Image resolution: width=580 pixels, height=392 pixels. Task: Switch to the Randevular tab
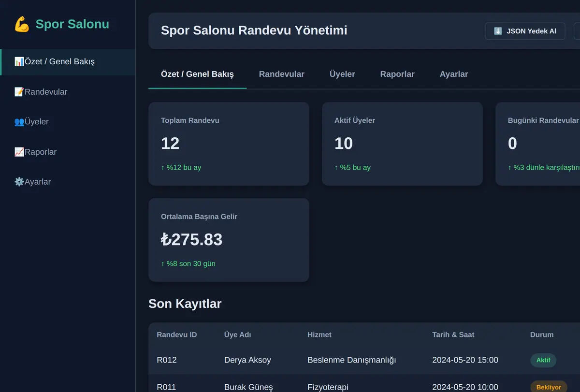[282, 74]
